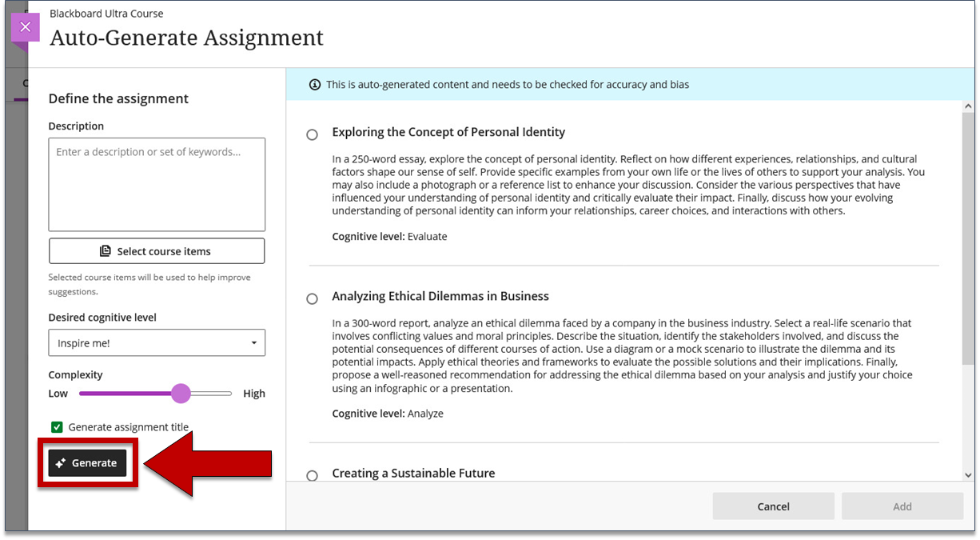Open the Desired cognitive level dropdown

click(x=157, y=343)
